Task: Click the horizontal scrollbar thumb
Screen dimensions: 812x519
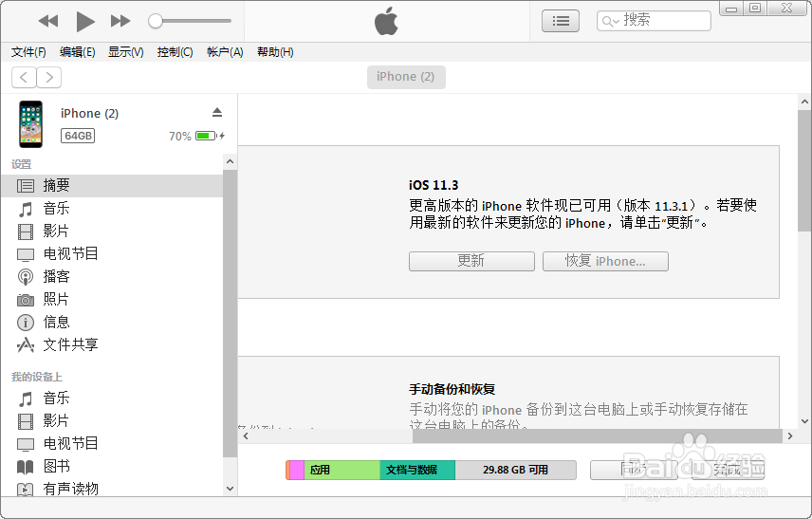Action: pyautogui.click(x=597, y=436)
